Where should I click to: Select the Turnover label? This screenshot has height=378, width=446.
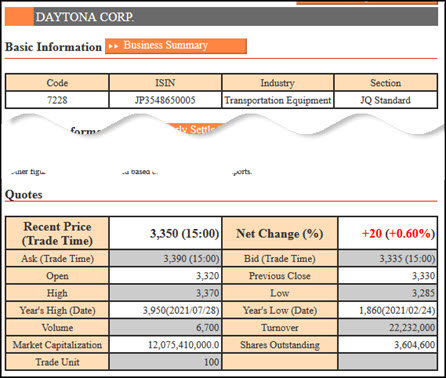tap(280, 327)
